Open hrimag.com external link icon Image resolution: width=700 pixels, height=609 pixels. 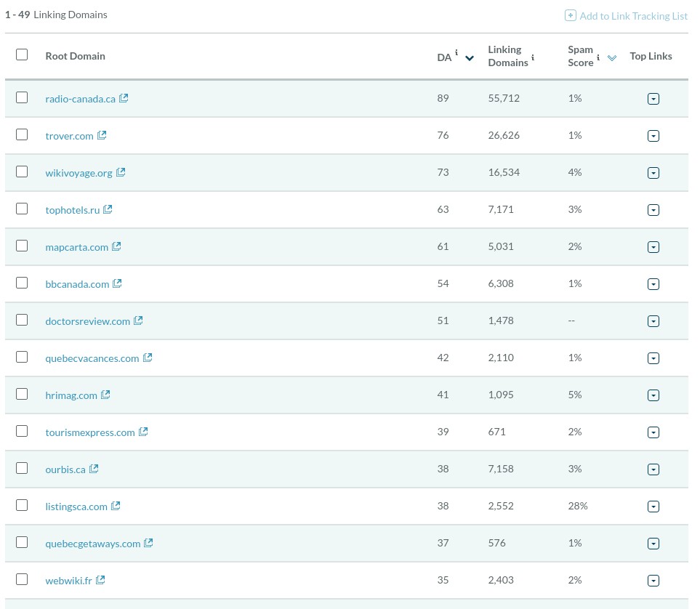(105, 395)
